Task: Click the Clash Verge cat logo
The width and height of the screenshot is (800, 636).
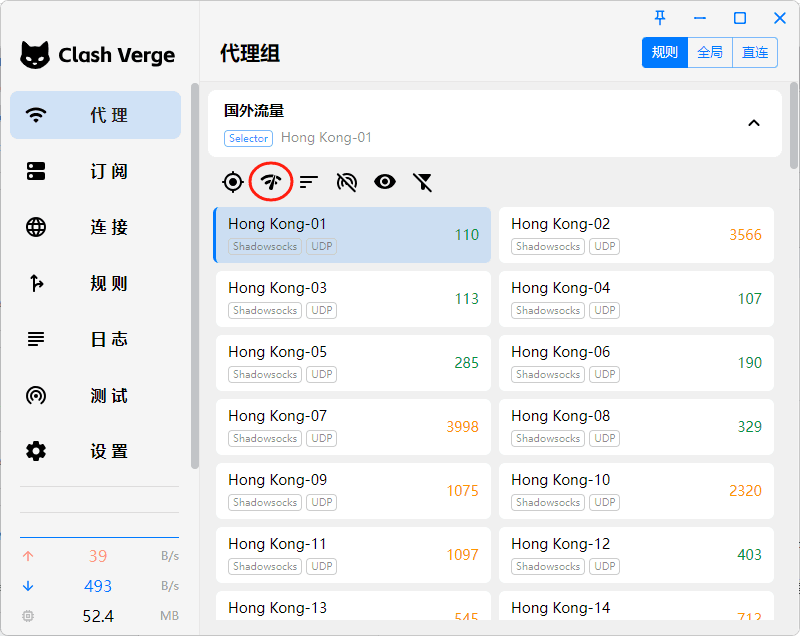Action: click(x=35, y=55)
